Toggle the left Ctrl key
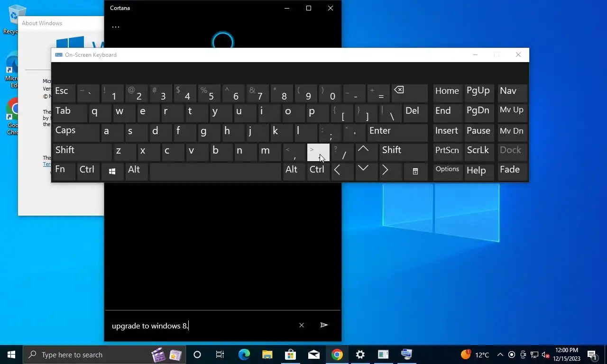Screen dimensions: 607x364 (x=88, y=172)
